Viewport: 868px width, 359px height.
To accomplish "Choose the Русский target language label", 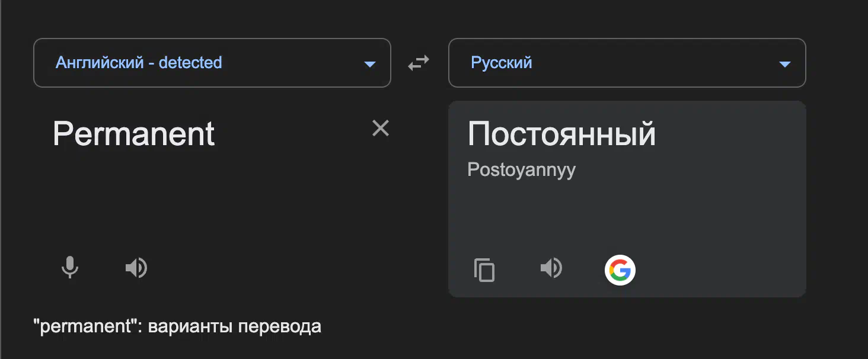I will click(x=502, y=62).
